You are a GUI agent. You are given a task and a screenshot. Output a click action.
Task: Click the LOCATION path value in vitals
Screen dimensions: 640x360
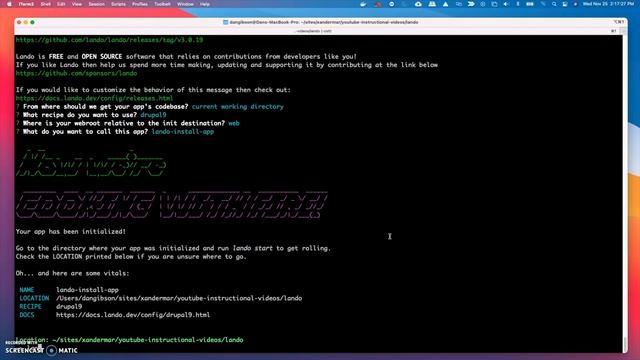pos(179,298)
